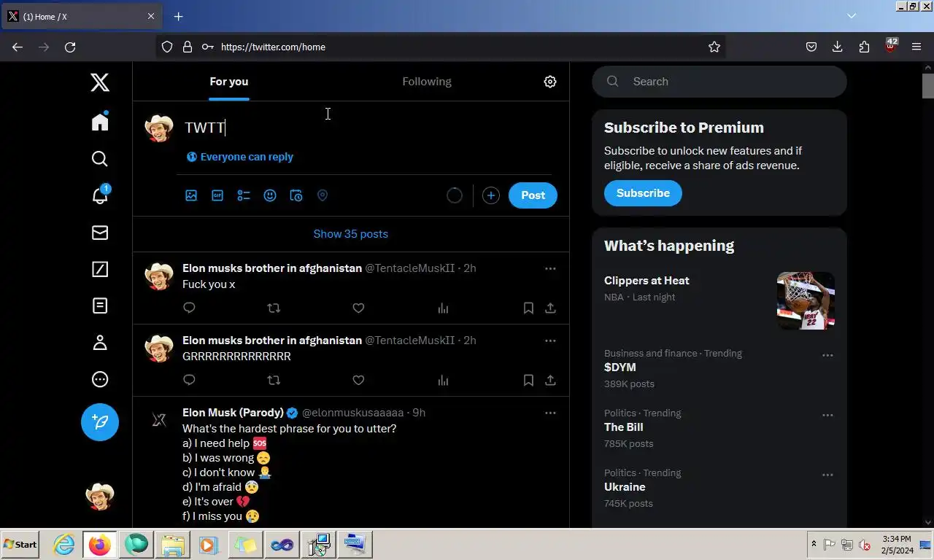
Task: Add a GIF to the post
Action: point(217,195)
